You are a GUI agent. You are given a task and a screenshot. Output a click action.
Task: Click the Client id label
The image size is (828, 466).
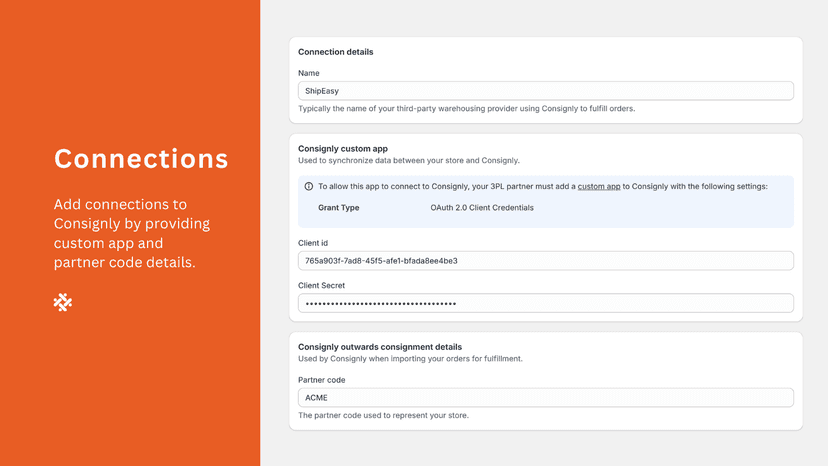313,243
